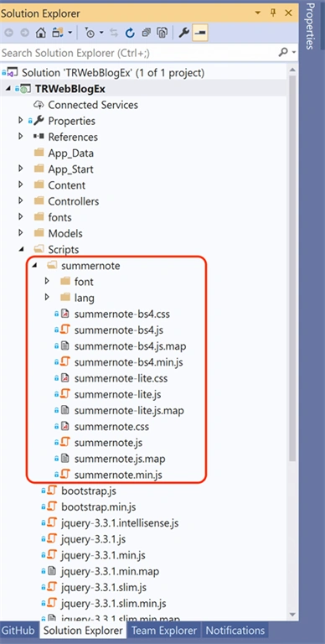Toggle Auto Hide pin in title bar

[x=273, y=13]
